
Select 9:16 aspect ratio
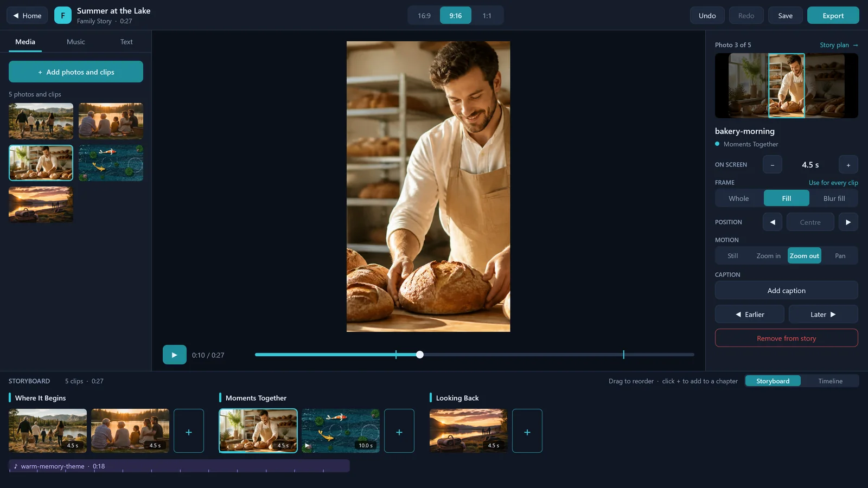(x=456, y=15)
